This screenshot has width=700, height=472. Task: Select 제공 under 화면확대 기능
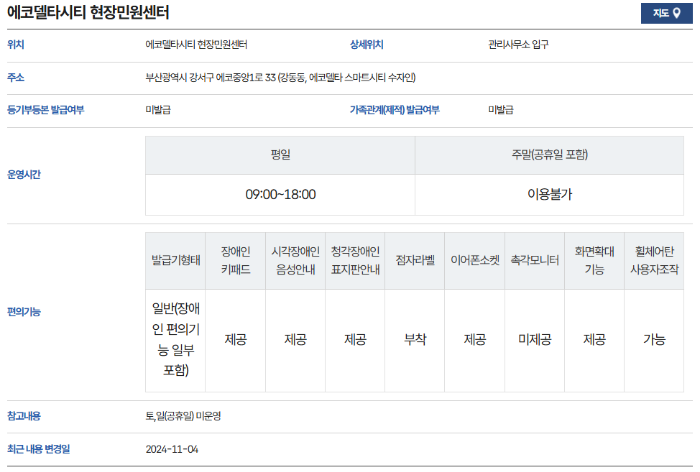pos(594,339)
